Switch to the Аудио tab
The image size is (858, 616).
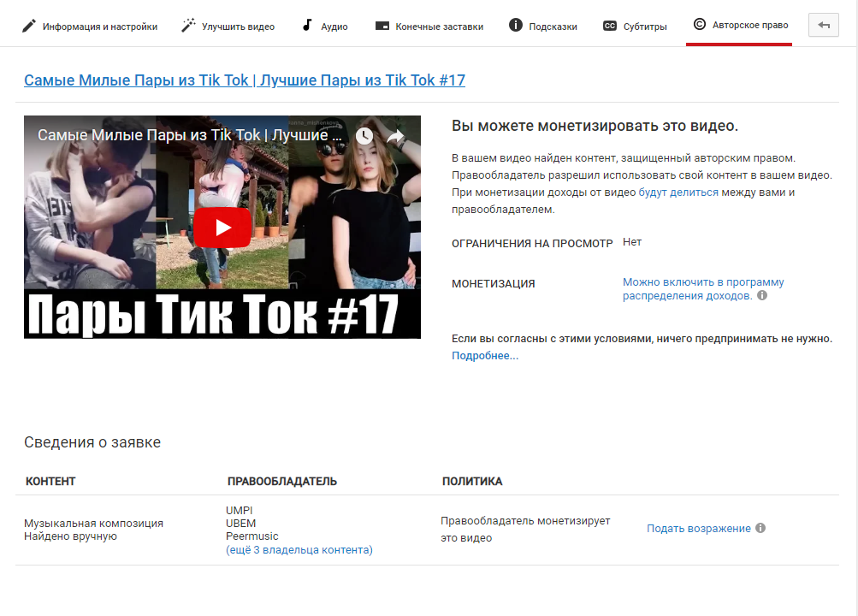tap(325, 26)
